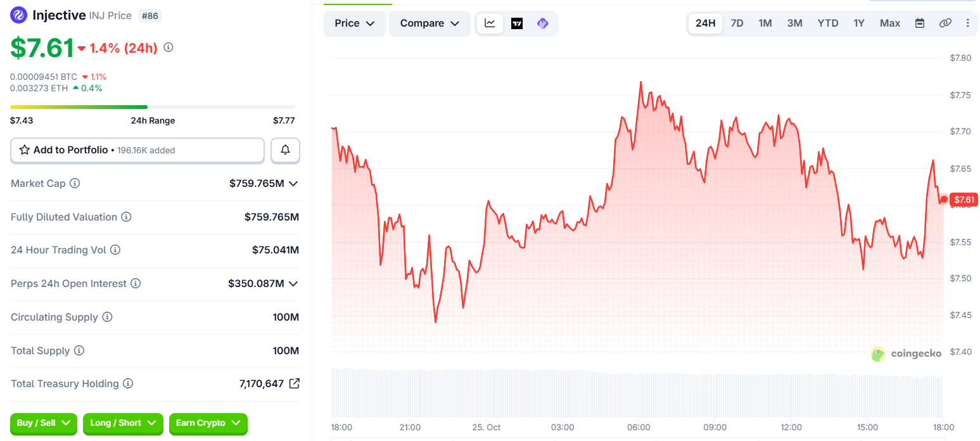Click the 0.00009451 BTC value
This screenshot has width=980, height=441.
[x=44, y=76]
